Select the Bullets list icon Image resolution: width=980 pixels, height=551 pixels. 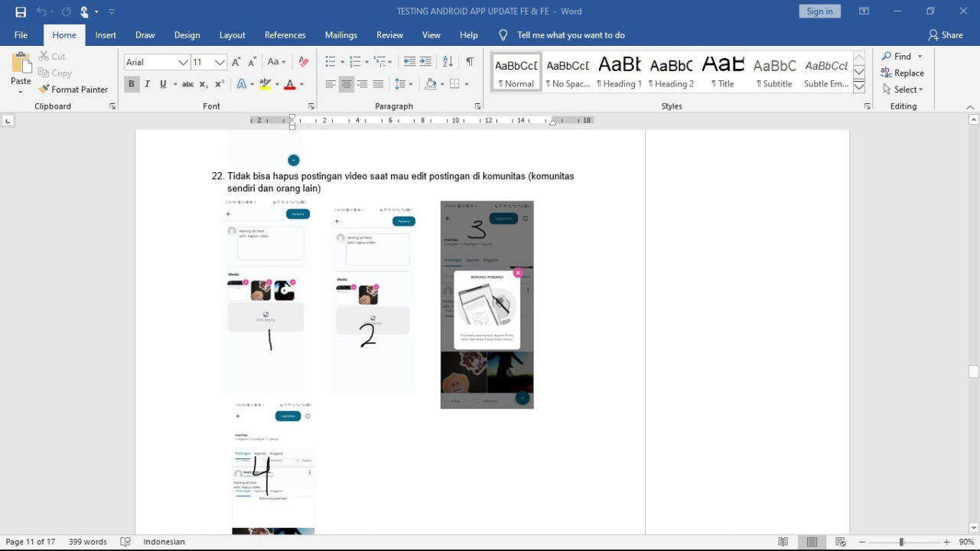tap(330, 62)
